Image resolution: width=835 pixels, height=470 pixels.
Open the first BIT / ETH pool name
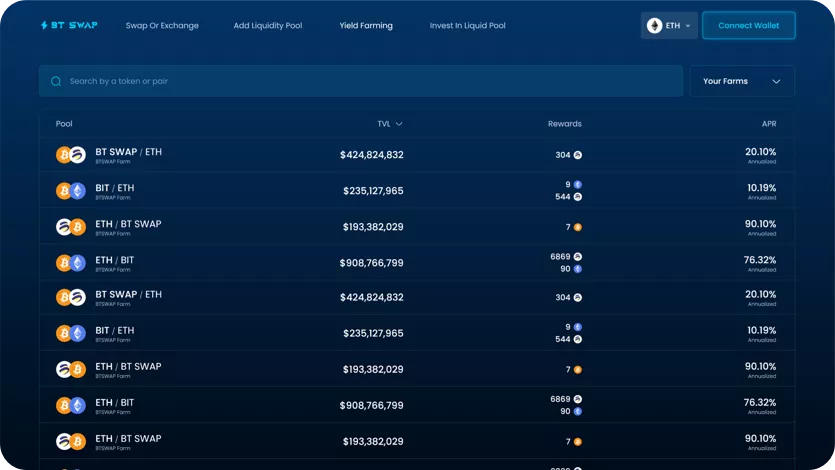(x=114, y=188)
